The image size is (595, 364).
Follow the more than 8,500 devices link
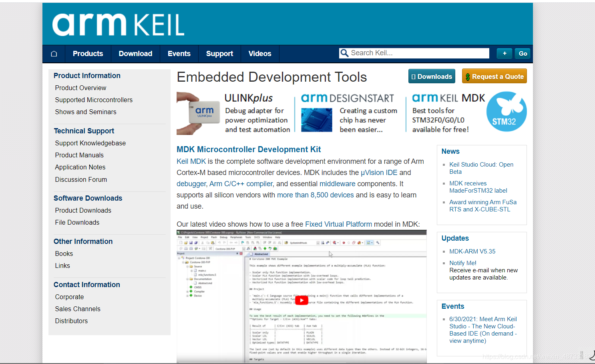[x=316, y=195]
